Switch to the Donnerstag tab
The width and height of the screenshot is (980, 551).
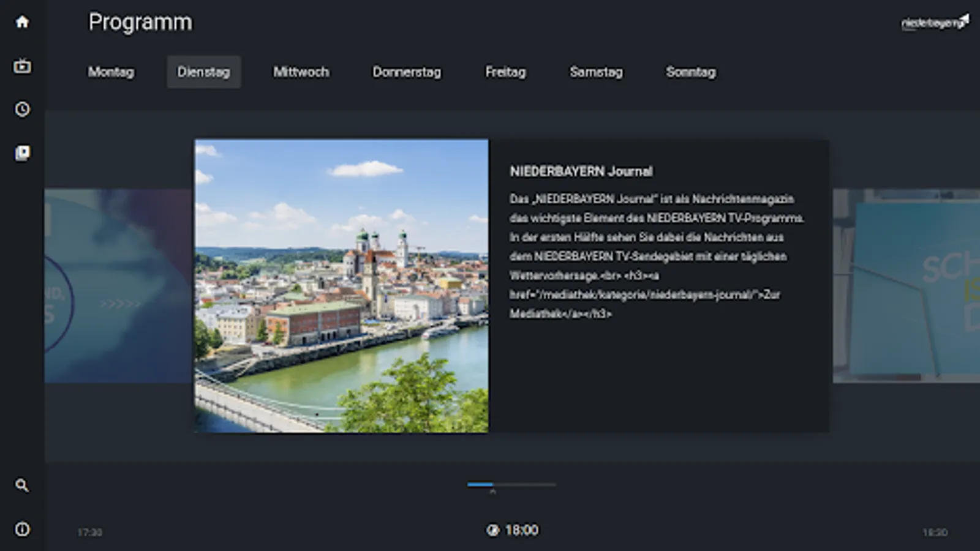tap(407, 72)
